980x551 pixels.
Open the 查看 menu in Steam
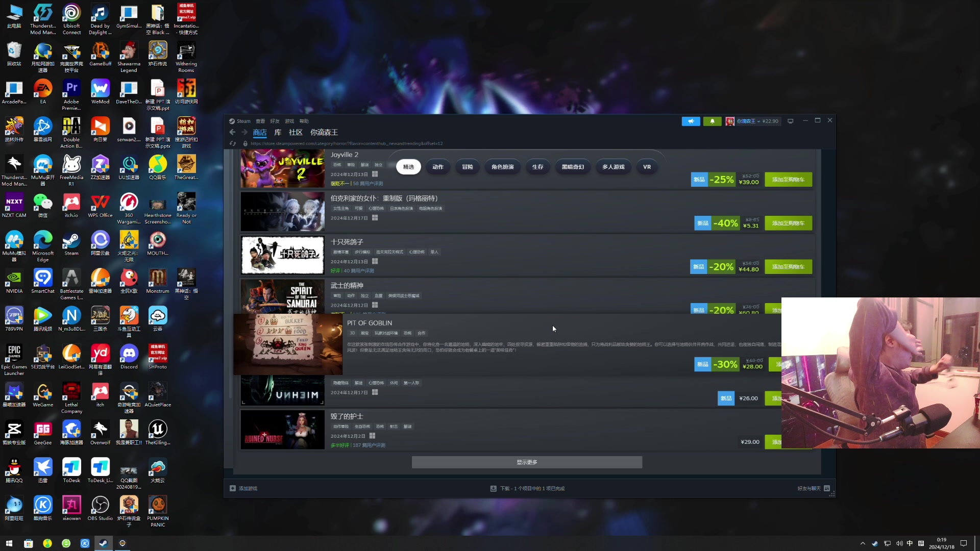[x=260, y=121]
